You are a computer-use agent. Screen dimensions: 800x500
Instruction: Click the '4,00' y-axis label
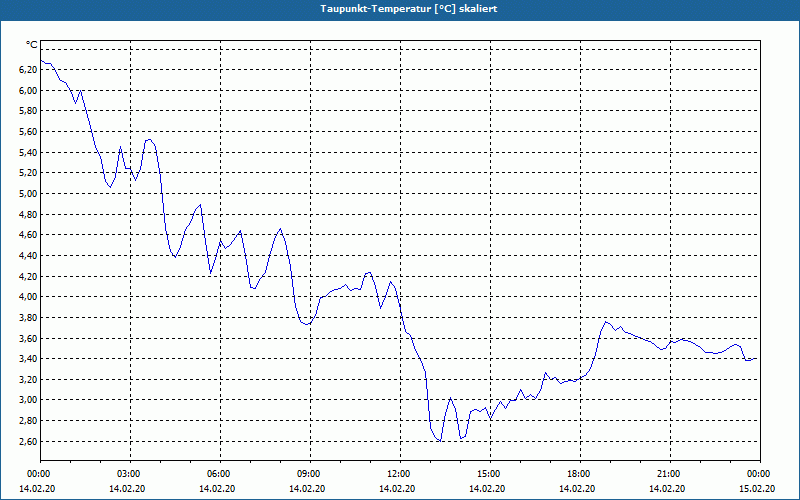(x=29, y=296)
